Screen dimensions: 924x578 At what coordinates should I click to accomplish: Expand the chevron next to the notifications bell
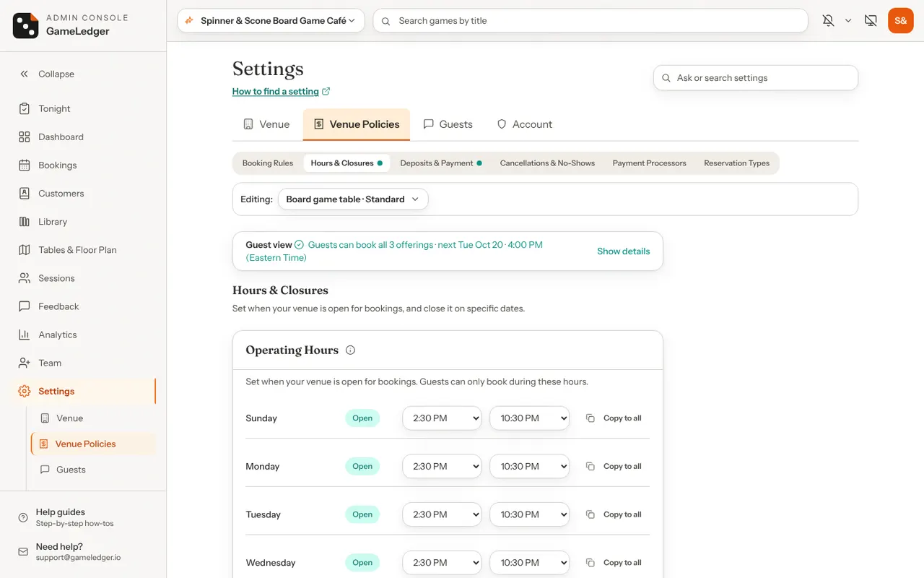point(848,21)
